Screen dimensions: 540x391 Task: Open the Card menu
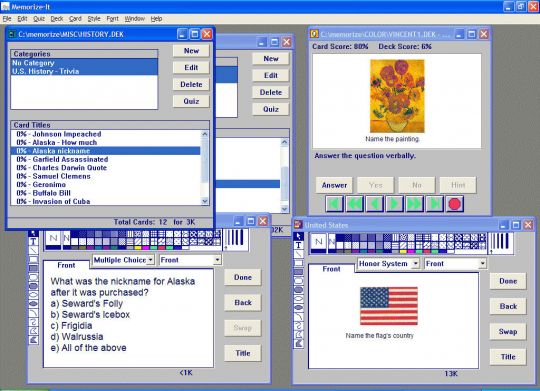click(x=75, y=19)
